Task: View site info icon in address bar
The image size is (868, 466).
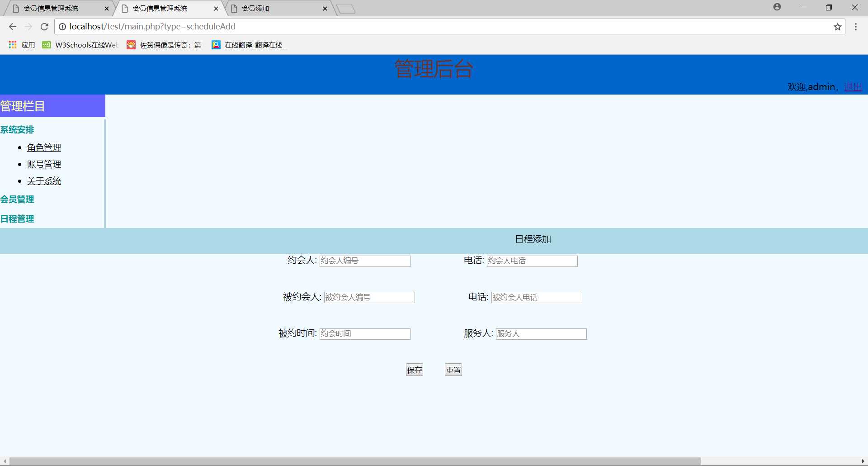Action: pos(62,27)
